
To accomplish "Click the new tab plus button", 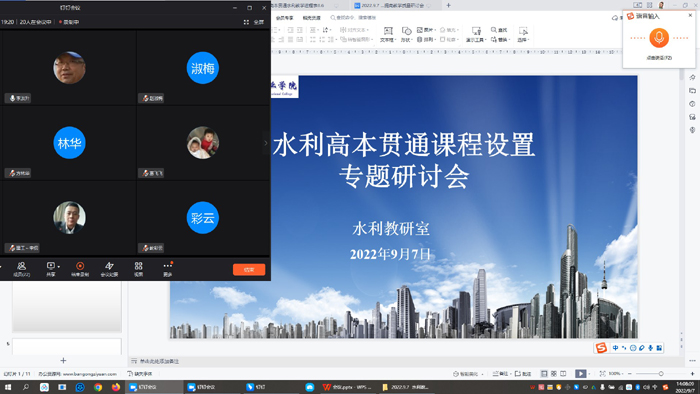I will pyautogui.click(x=448, y=5).
